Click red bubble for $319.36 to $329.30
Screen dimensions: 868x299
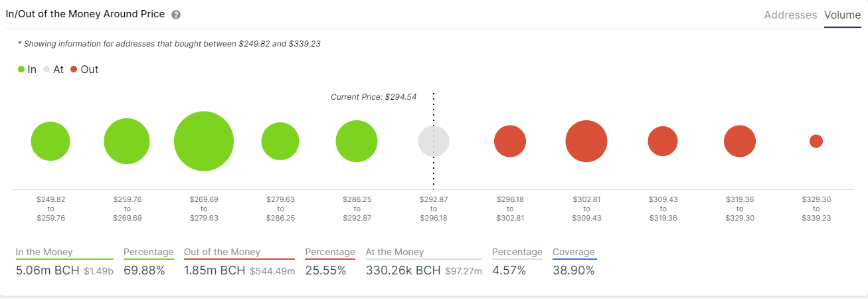coord(740,142)
